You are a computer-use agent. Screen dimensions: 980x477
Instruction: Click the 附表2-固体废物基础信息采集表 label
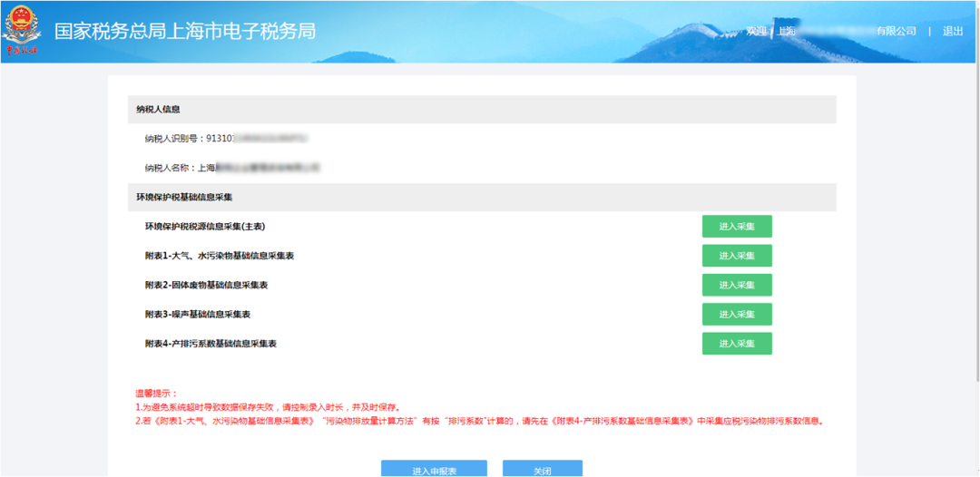pos(206,286)
